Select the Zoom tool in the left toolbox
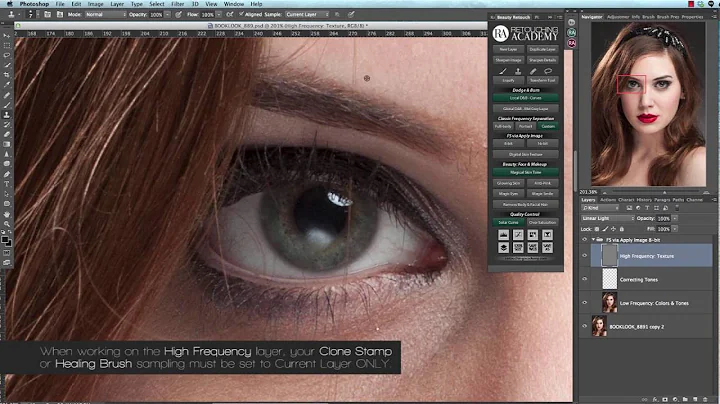Screen dimensions: 720x404 [x=7, y=224]
